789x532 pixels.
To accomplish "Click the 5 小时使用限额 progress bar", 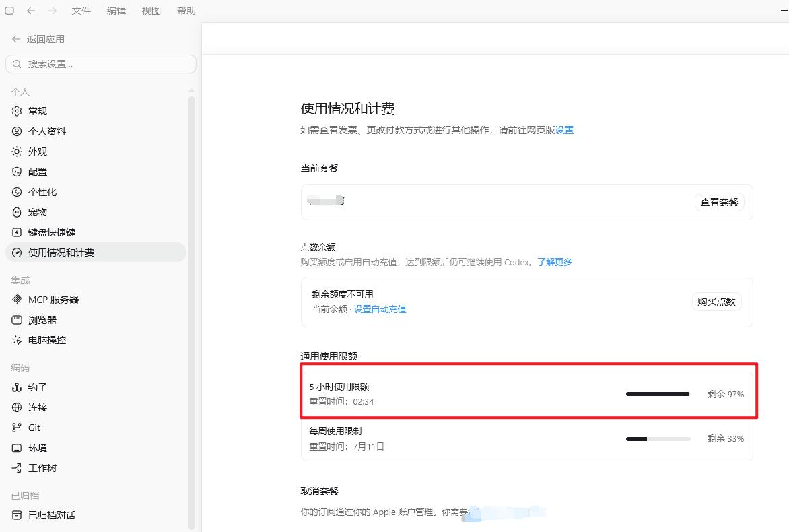I will coord(658,394).
